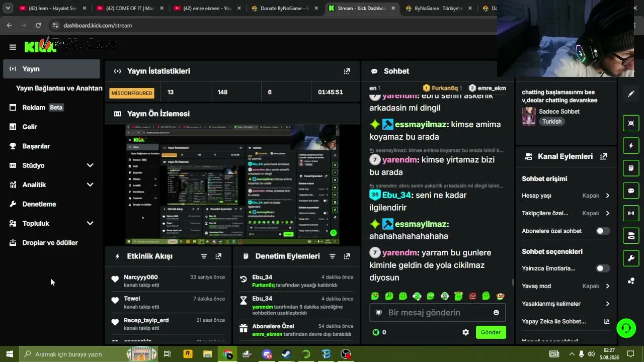Open Yasaklanmış kelimeler settings
Image resolution: width=644 pixels, height=362 pixels.
pyautogui.click(x=566, y=304)
